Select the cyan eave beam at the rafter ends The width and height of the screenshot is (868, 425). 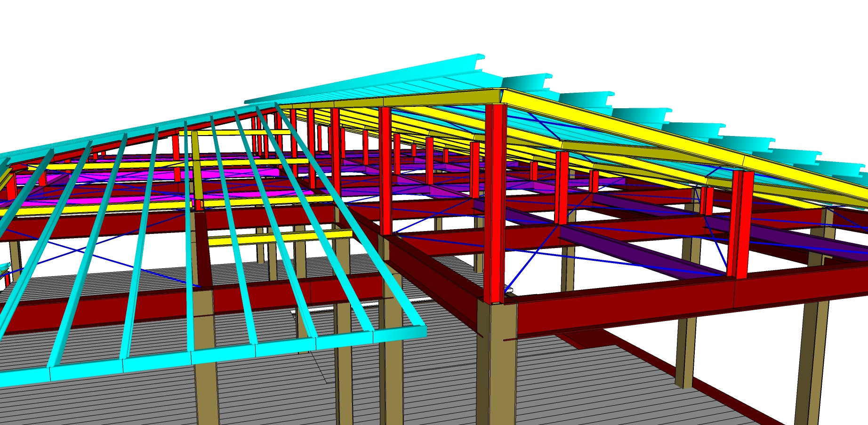pyautogui.click(x=235, y=353)
